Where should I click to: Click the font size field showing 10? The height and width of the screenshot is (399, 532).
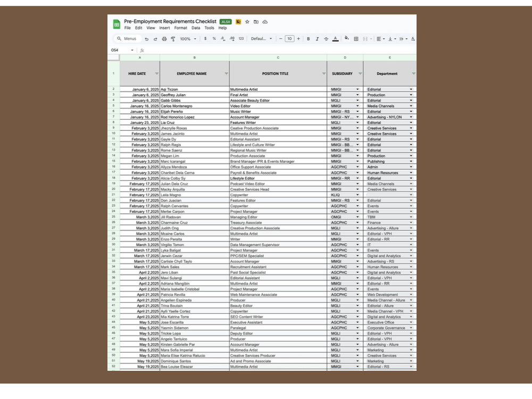pyautogui.click(x=289, y=39)
